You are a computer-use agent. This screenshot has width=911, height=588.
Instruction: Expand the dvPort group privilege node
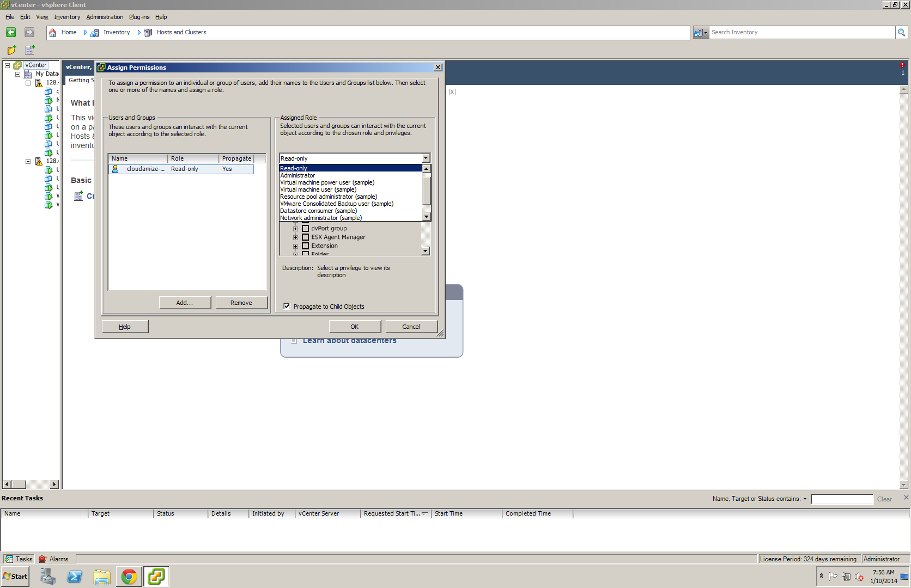tap(295, 228)
